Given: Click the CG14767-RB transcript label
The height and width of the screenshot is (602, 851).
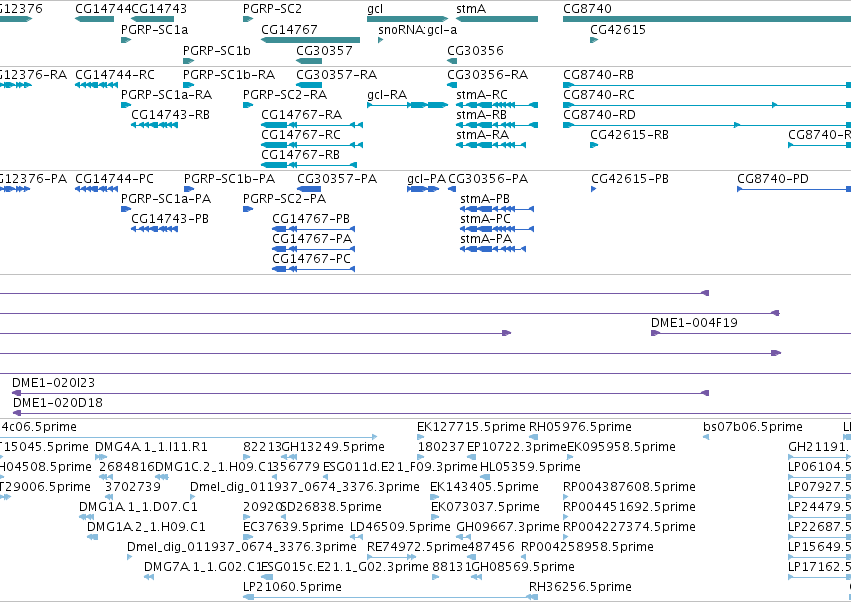Looking at the screenshot, I should pos(300,155).
